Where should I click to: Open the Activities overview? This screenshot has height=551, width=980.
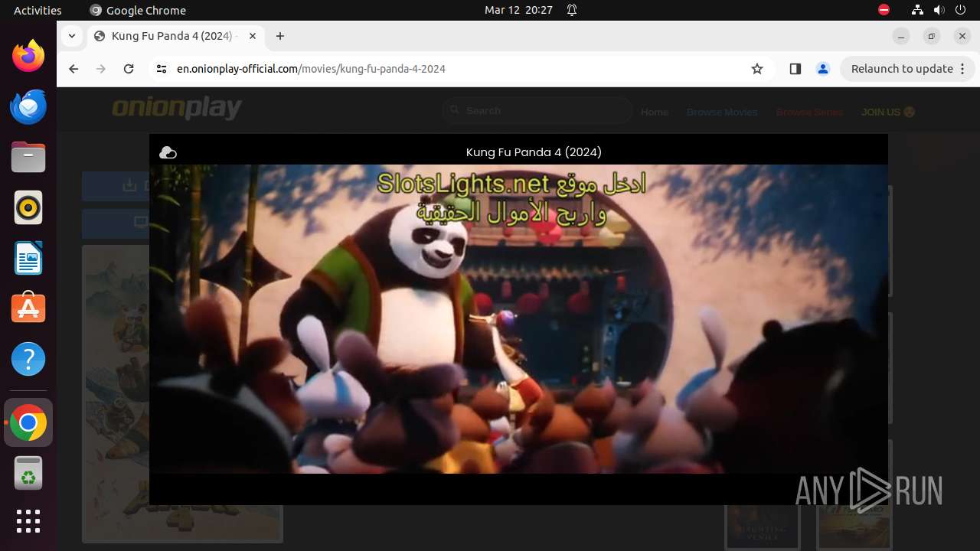coord(38,11)
